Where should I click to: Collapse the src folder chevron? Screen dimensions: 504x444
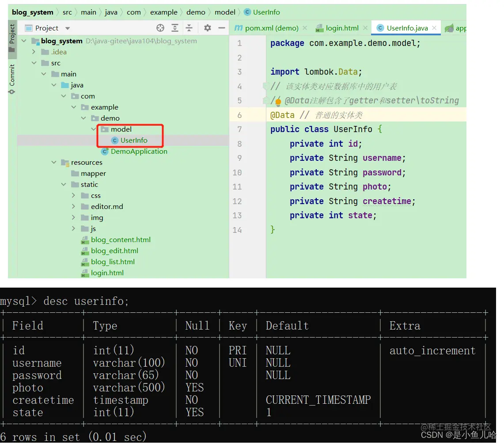[x=34, y=63]
